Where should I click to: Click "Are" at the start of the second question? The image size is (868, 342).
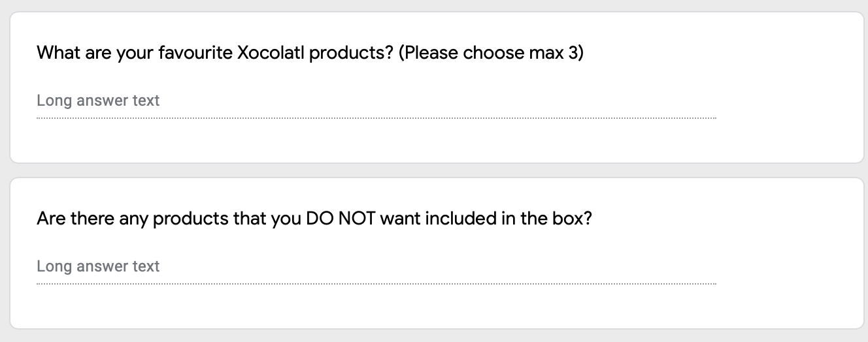point(51,219)
